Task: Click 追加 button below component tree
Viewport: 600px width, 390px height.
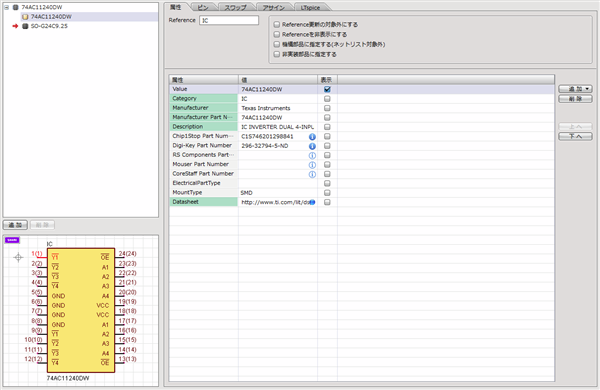Action: [15, 225]
